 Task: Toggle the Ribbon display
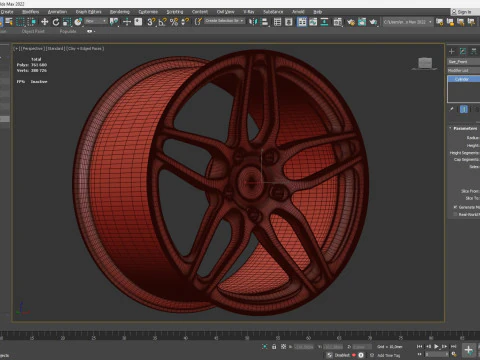[302, 22]
